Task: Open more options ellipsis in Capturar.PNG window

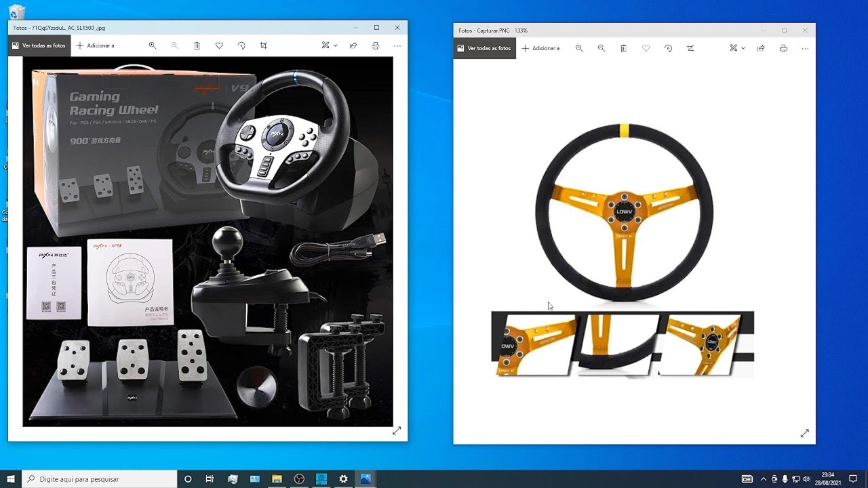Action: 805,48
